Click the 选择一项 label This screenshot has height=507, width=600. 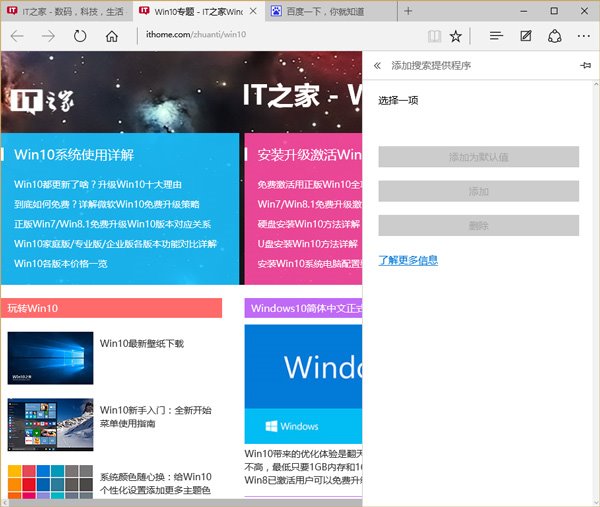click(398, 101)
